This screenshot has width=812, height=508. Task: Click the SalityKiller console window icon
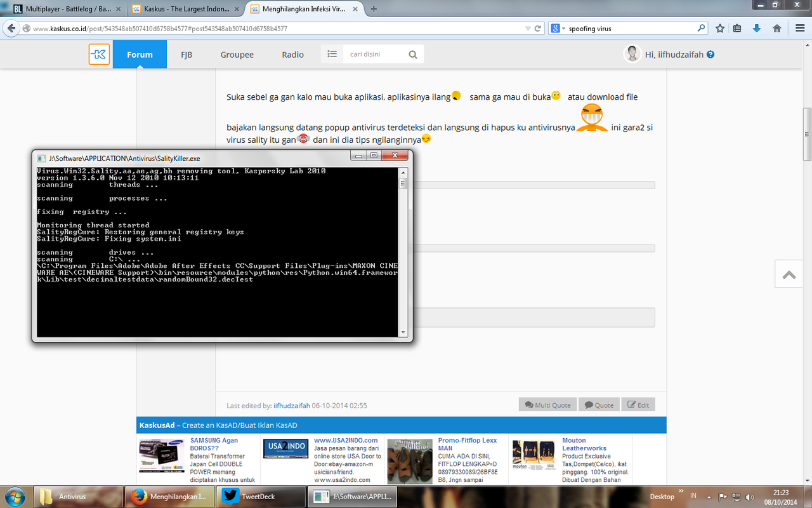click(41, 158)
